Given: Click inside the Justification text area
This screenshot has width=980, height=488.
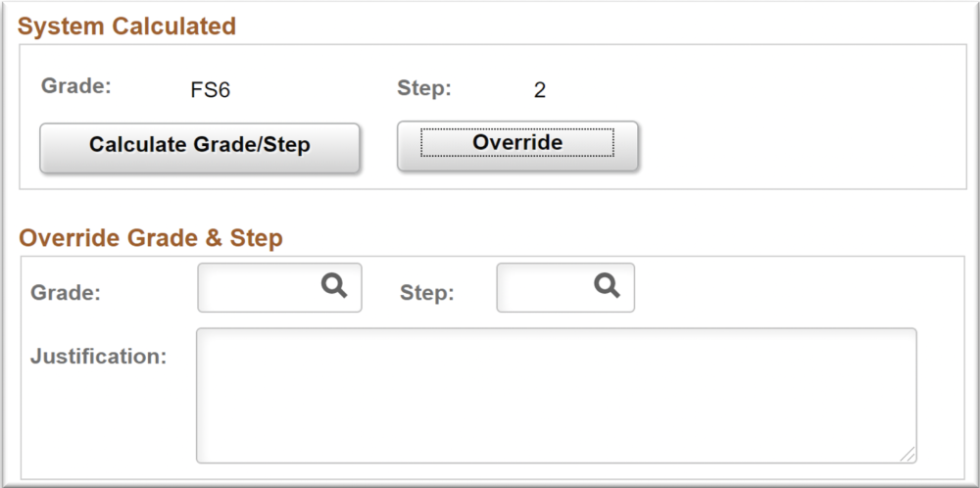Looking at the screenshot, I should pos(556,395).
